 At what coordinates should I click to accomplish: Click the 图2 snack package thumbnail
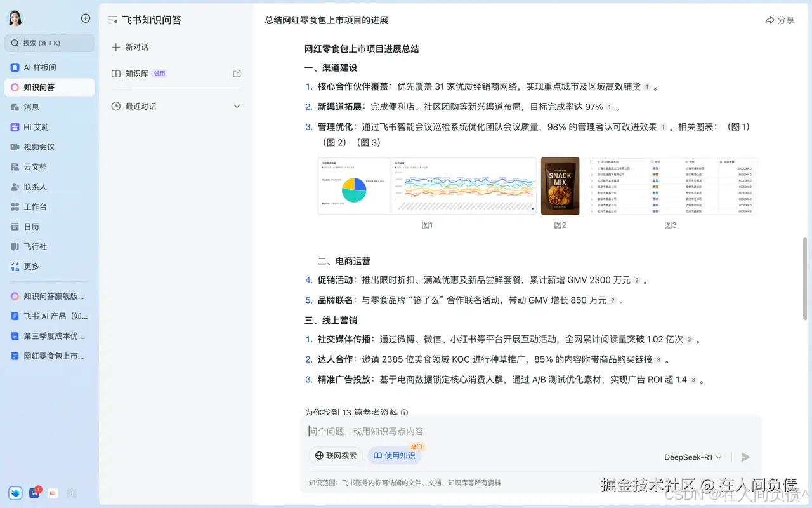click(x=560, y=186)
